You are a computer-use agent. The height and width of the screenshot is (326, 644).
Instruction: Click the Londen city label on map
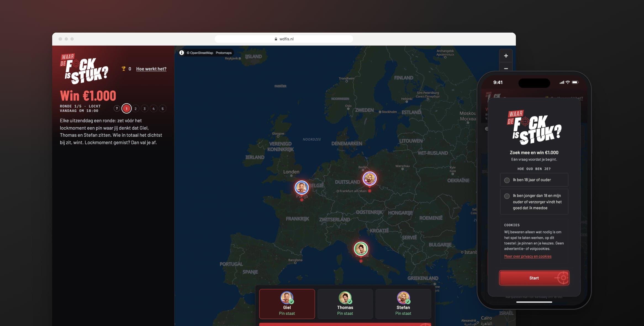[x=291, y=172]
